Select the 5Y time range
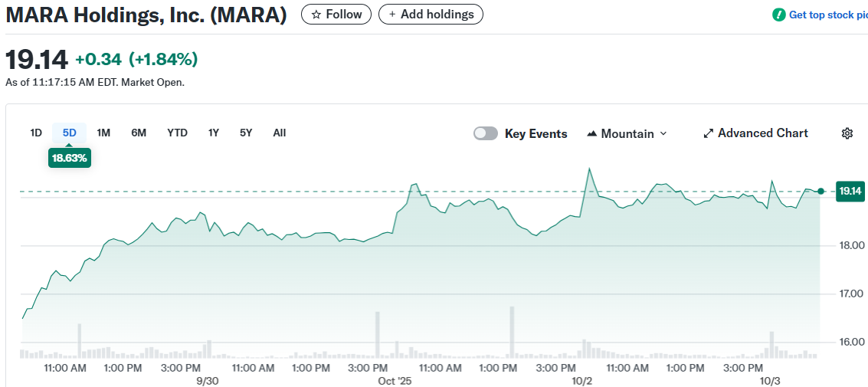868x387 pixels. (246, 133)
